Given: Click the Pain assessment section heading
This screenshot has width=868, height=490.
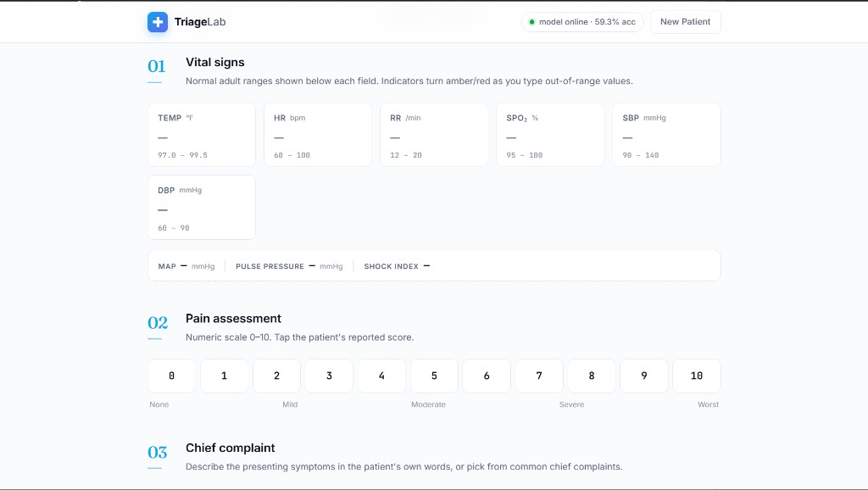Looking at the screenshot, I should (x=233, y=319).
